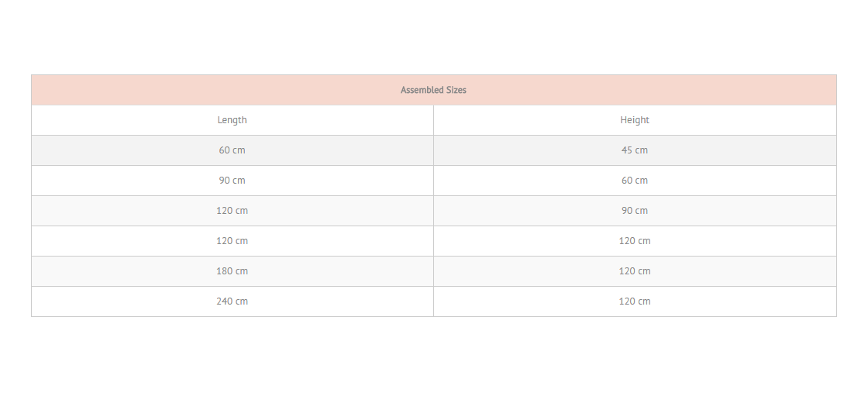The height and width of the screenshot is (403, 868).
Task: Select the Length column header
Action: [232, 120]
